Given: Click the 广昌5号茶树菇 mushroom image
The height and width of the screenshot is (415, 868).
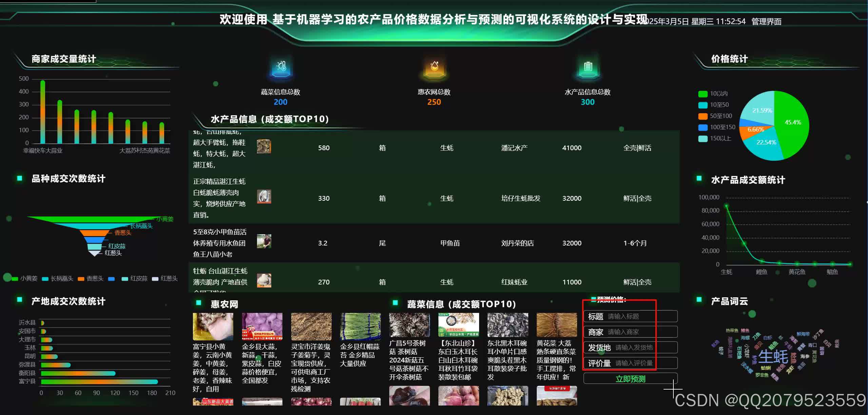Looking at the screenshot, I should [x=409, y=325].
